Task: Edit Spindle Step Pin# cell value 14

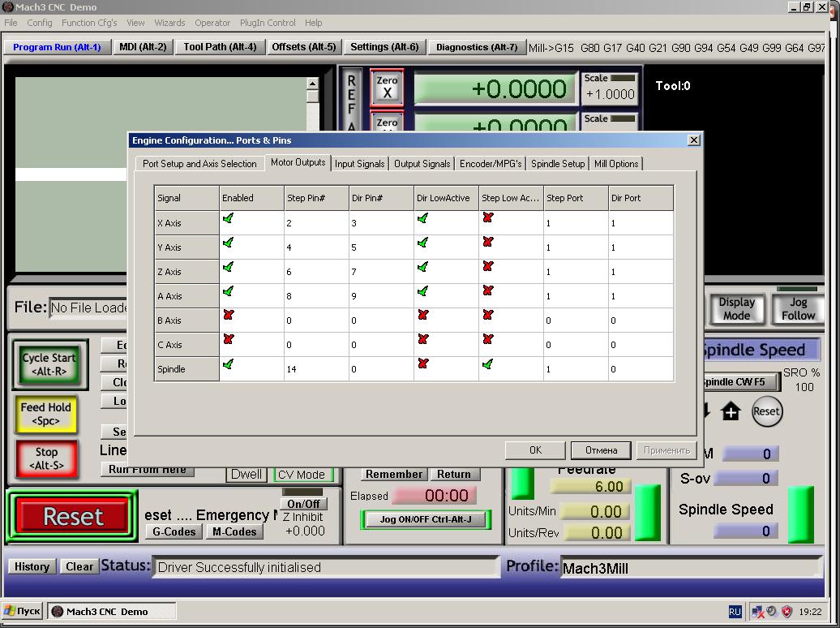Action: [316, 369]
